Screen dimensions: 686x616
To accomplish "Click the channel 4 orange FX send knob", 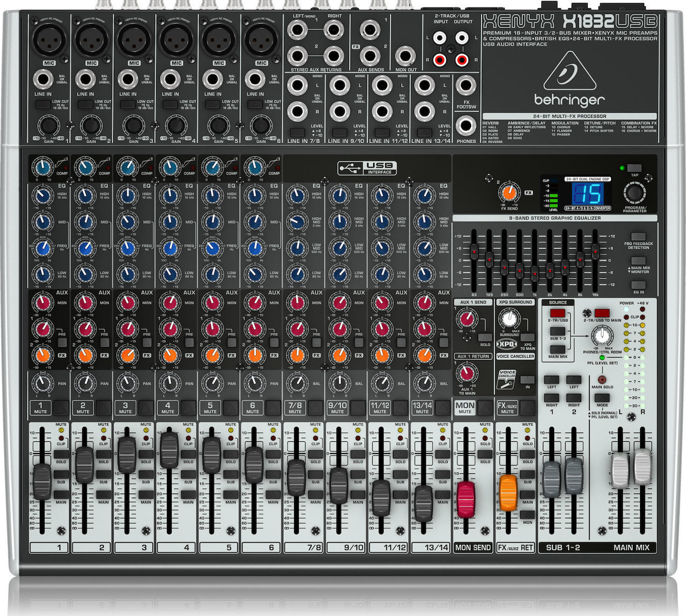I will (170, 355).
